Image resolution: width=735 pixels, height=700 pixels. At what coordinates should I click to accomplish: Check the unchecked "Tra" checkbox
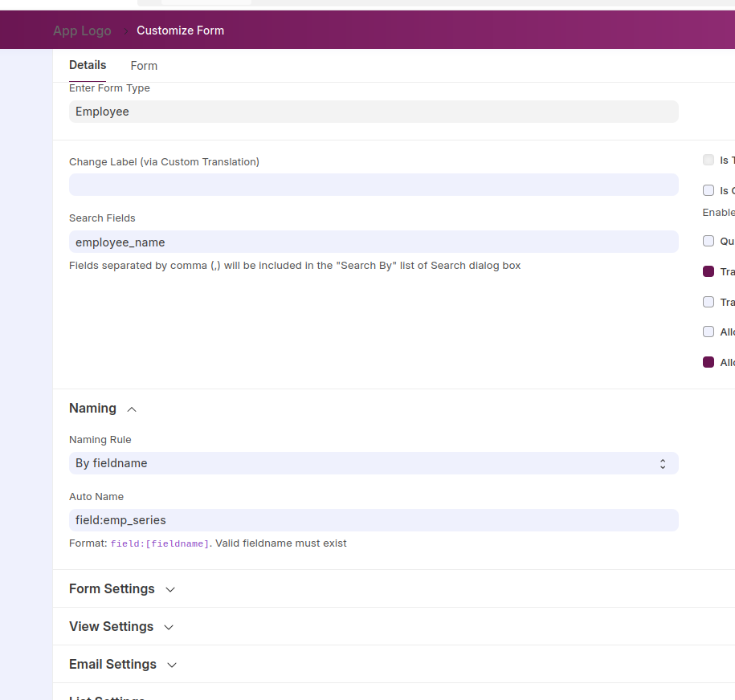tap(708, 302)
